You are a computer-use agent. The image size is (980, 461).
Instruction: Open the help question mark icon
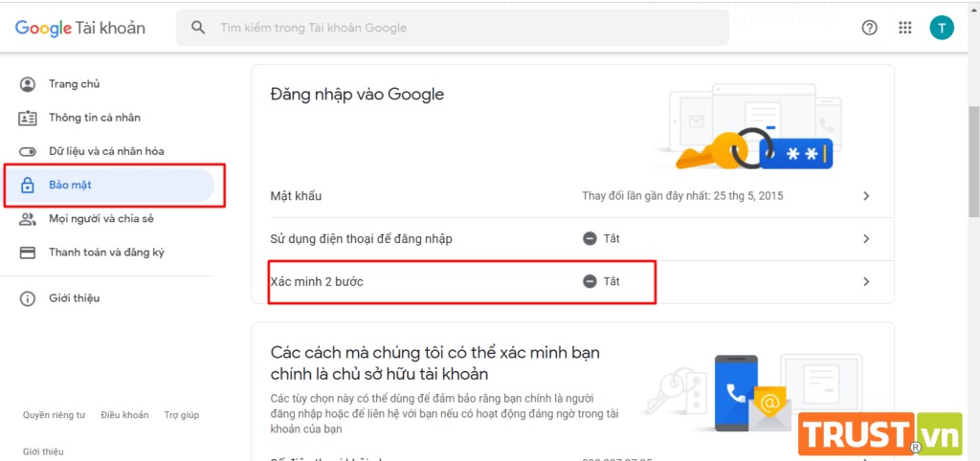click(x=869, y=28)
